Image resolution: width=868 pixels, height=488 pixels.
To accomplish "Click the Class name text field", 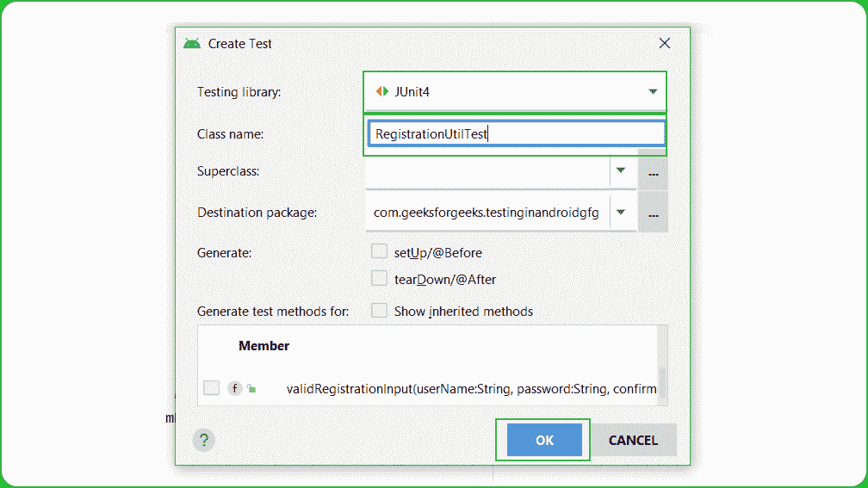I will pos(515,133).
